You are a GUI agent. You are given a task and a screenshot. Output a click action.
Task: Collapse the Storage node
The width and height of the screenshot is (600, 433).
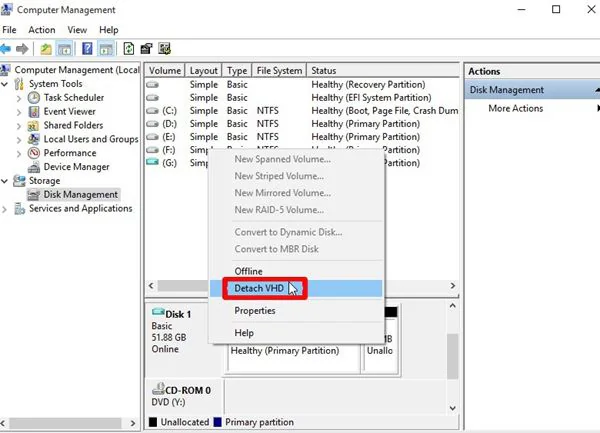click(5, 181)
